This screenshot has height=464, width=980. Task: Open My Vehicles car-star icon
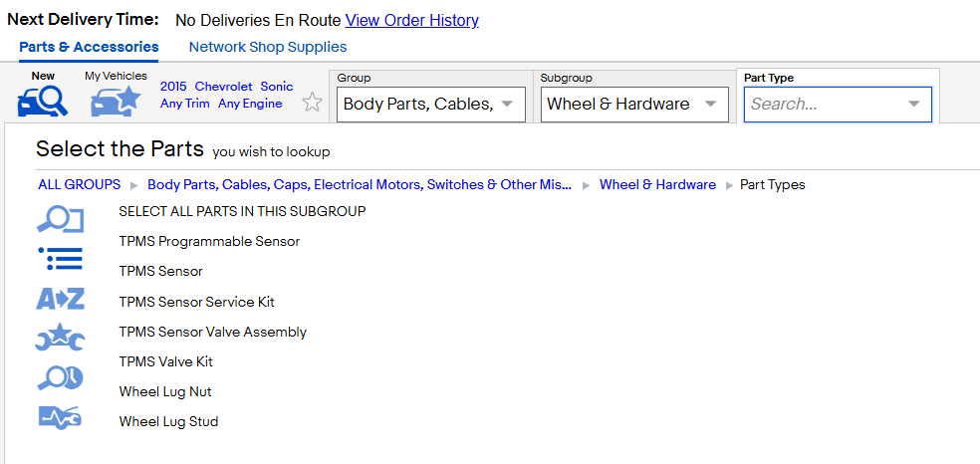pyautogui.click(x=116, y=102)
